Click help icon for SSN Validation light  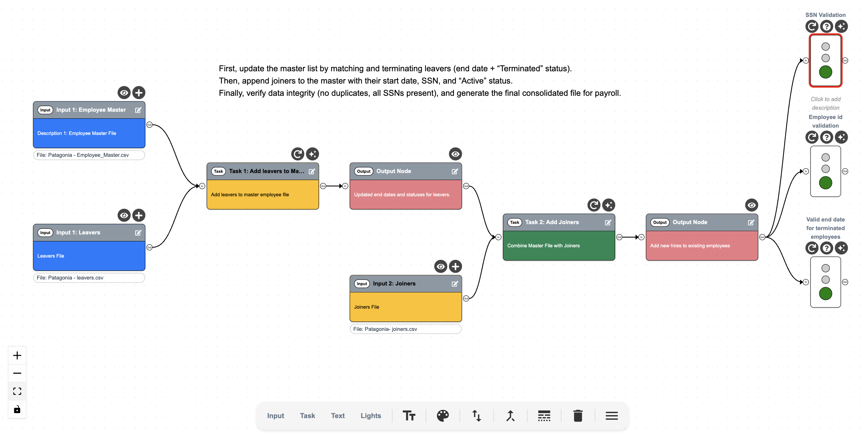[826, 26]
